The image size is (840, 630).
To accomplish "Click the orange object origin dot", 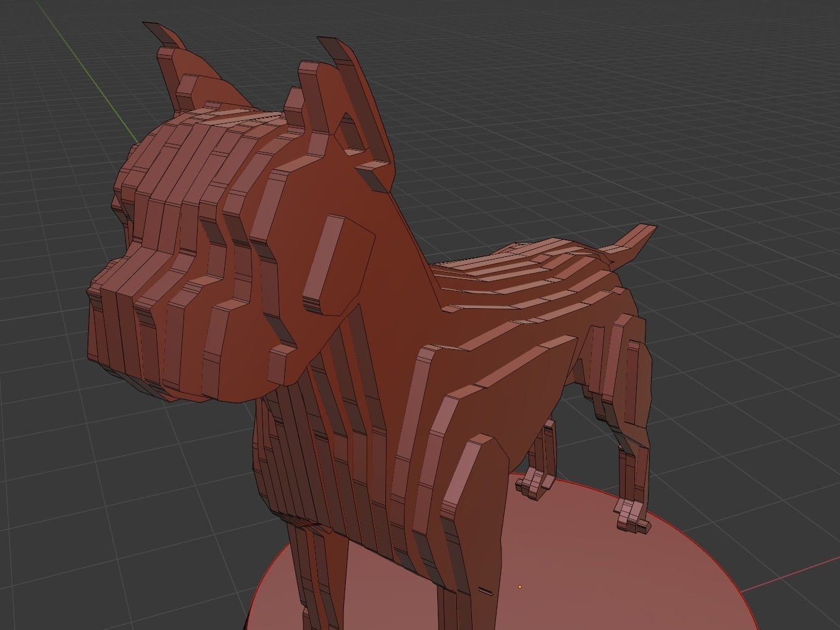I will (520, 587).
